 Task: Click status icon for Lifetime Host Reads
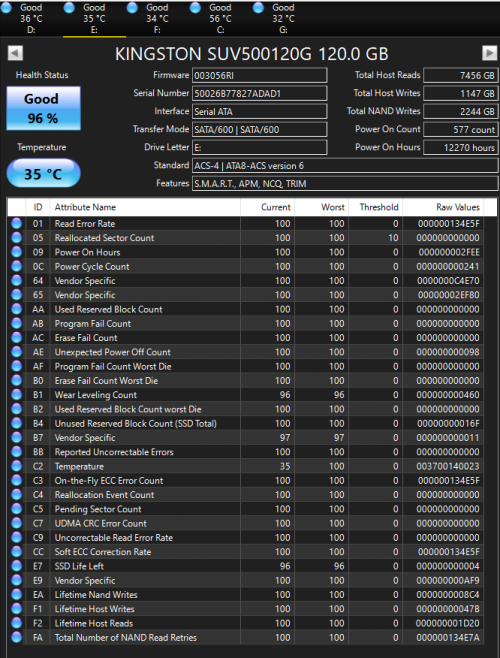pyautogui.click(x=16, y=623)
